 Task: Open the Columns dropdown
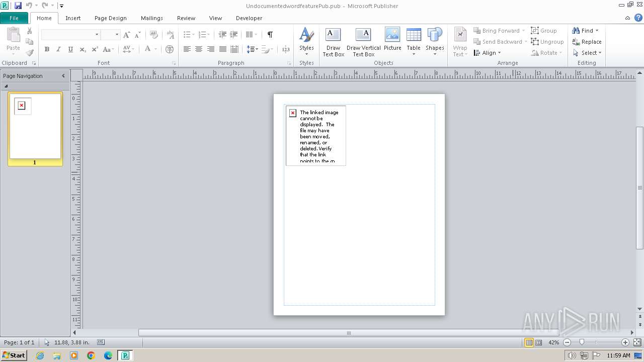coord(252,35)
